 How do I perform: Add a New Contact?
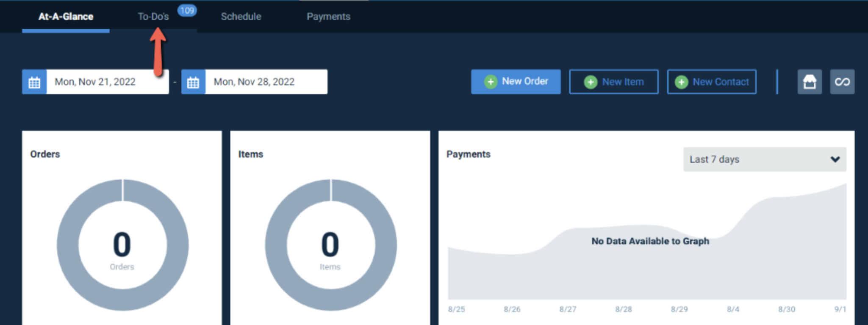click(712, 82)
